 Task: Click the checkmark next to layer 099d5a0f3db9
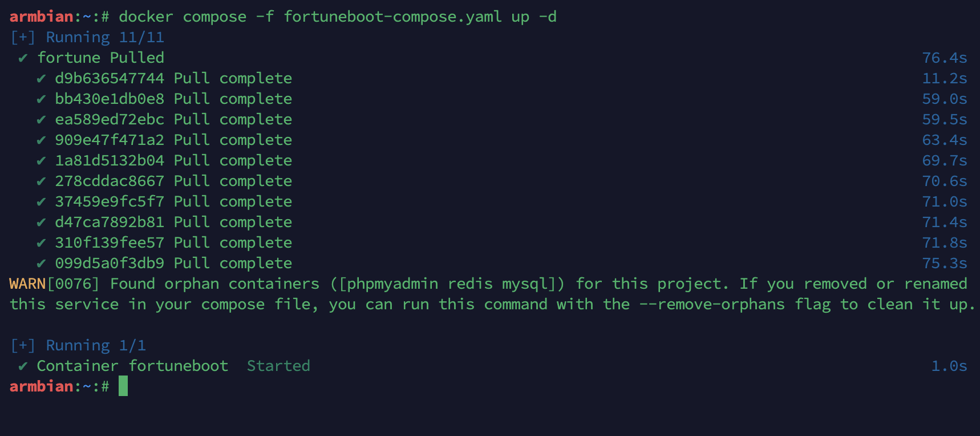click(41, 264)
